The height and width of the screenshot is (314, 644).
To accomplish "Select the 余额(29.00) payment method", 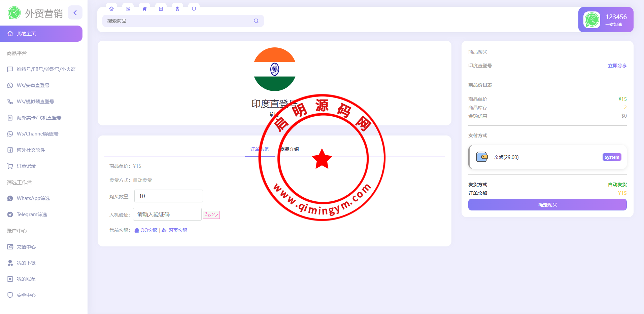I will 547,157.
